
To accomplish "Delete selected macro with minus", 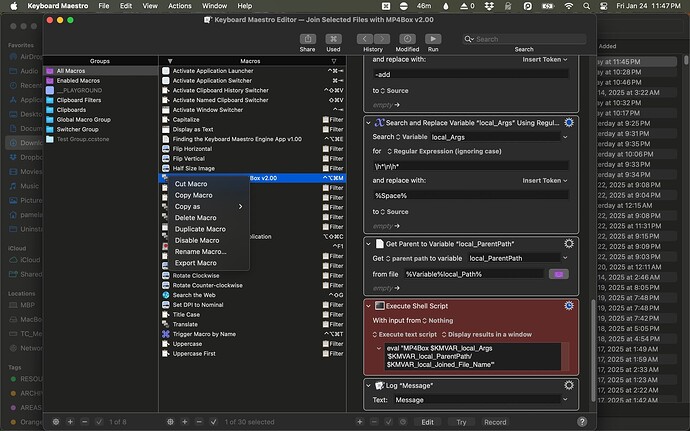I will pyautogui.click(x=199, y=422).
